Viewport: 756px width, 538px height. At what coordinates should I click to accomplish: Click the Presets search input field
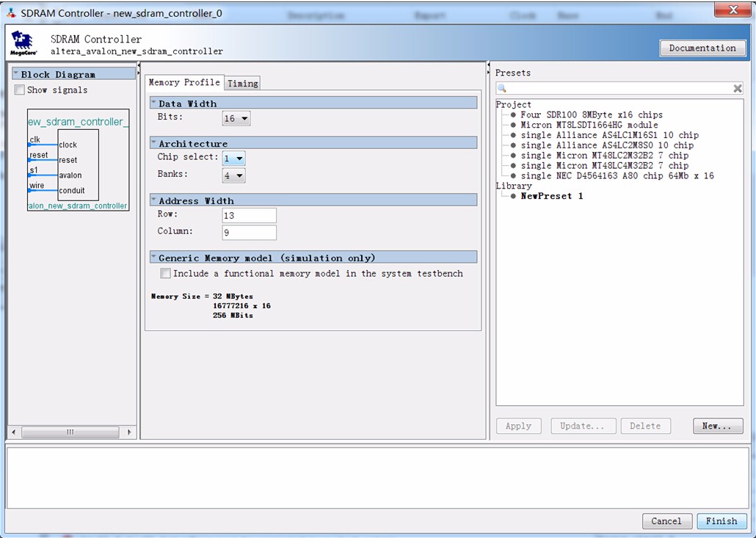tap(619, 88)
